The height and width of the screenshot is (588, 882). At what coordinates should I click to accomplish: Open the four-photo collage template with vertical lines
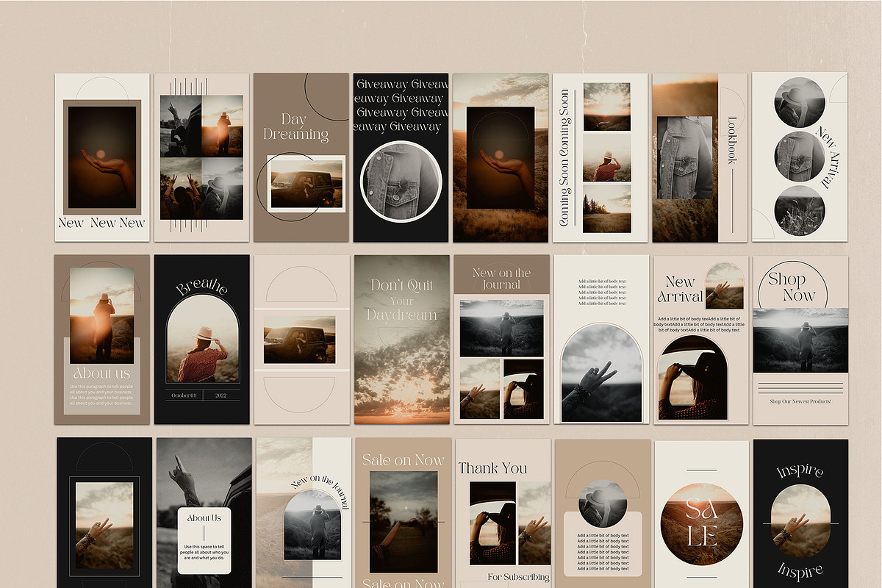tap(202, 157)
